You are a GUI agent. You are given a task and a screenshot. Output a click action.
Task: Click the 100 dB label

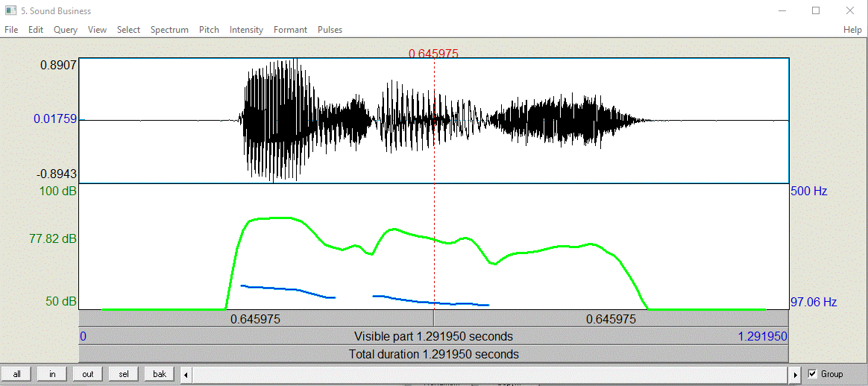pyautogui.click(x=57, y=192)
